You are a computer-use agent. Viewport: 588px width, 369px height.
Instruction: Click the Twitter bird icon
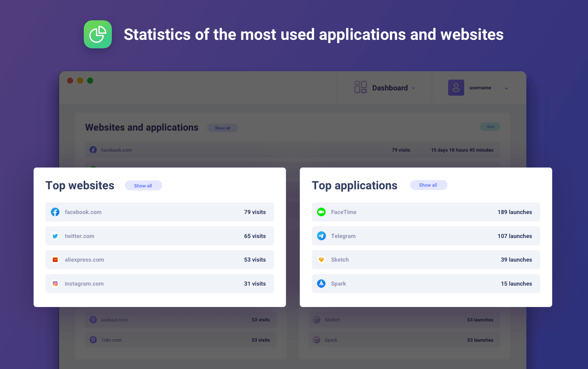[55, 236]
